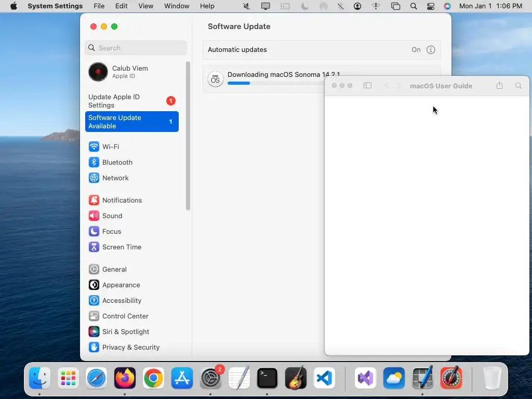Click the sidebar scrollbar in System Settings
The image size is (532, 399).
[x=188, y=136]
